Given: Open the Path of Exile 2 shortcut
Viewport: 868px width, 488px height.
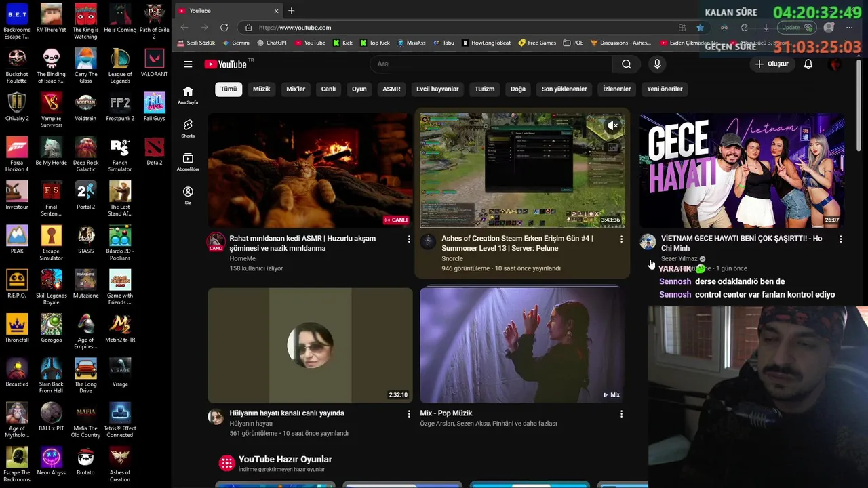Looking at the screenshot, I should tap(154, 22).
